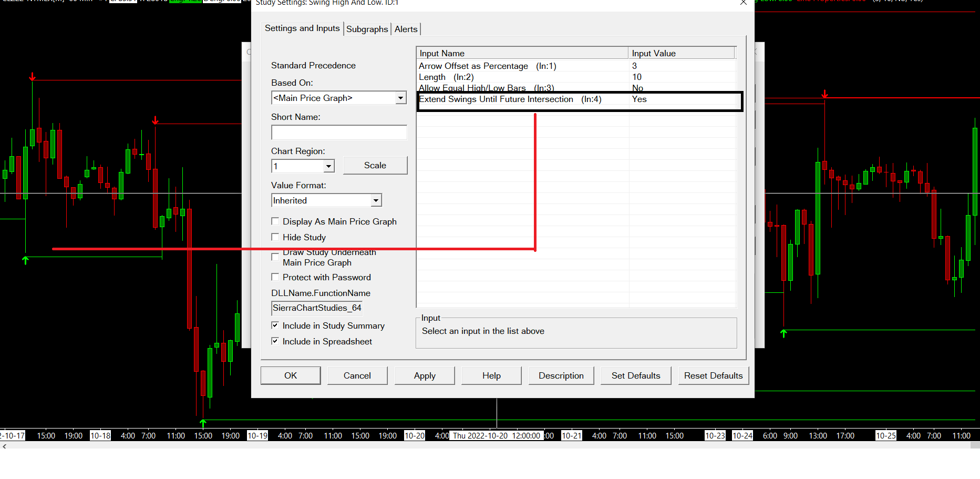Click the 10-18 date label on time axis

click(x=100, y=435)
